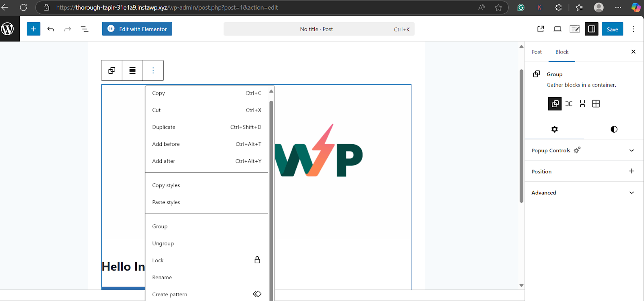Choose Copy from block menu
This screenshot has height=301, width=644.
tap(207, 93)
